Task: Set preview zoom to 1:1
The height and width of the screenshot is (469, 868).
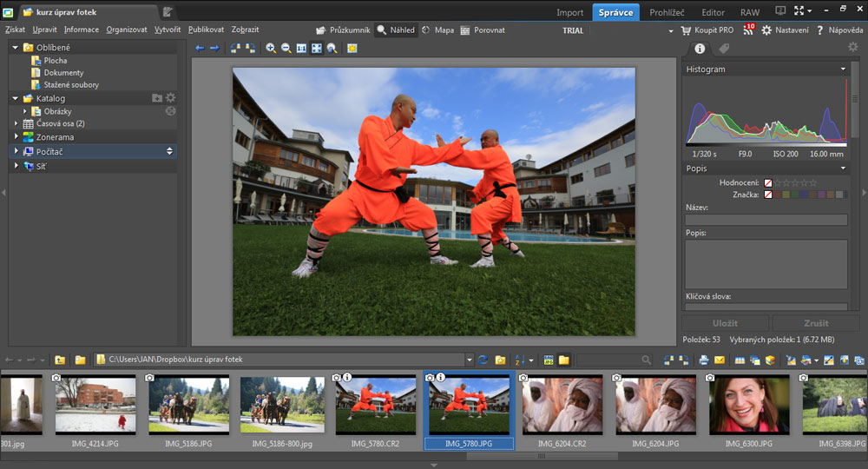Action: (301, 49)
